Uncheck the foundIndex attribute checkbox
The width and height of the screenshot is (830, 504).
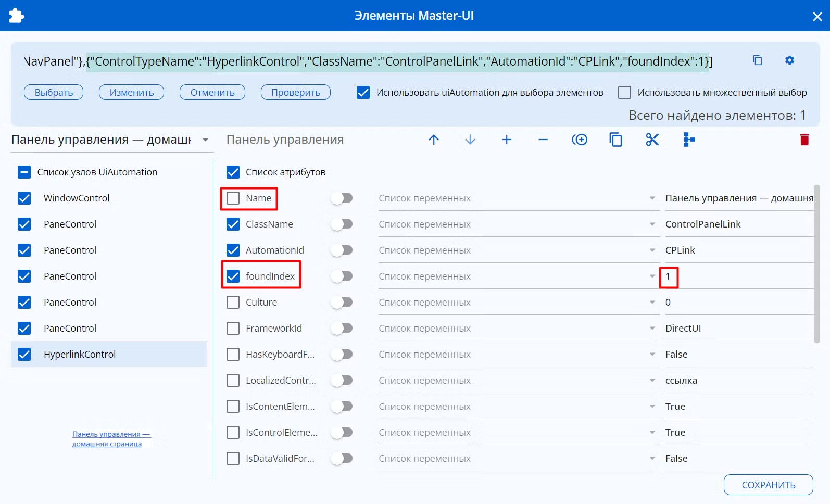[233, 276]
